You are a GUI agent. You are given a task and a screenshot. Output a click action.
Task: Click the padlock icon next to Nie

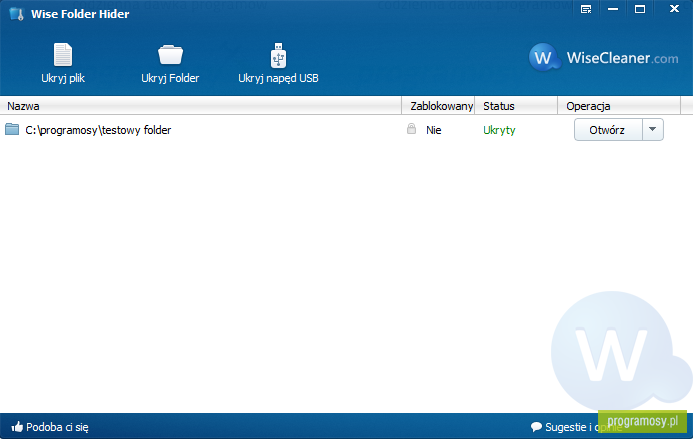411,129
